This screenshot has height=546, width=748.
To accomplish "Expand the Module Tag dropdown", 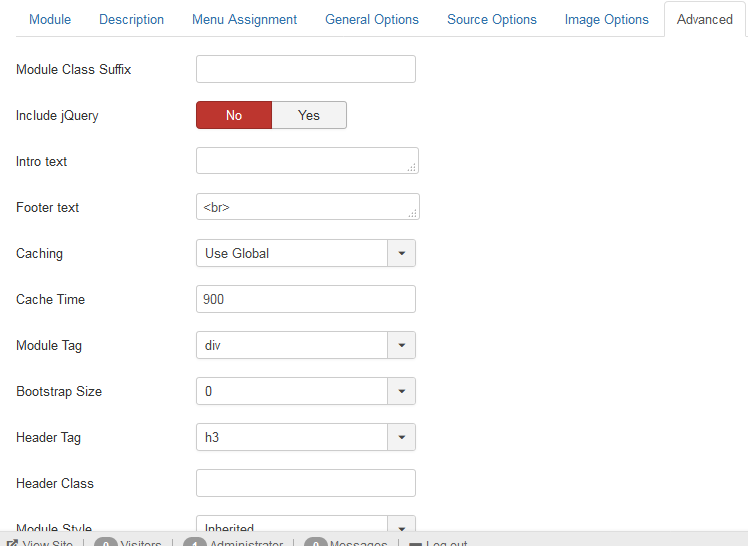I will point(306,345).
